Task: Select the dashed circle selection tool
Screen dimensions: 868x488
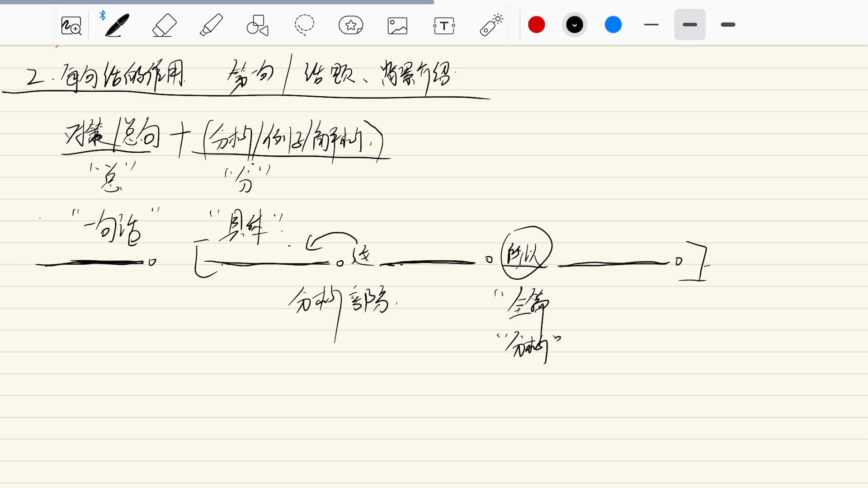Action: click(x=304, y=25)
